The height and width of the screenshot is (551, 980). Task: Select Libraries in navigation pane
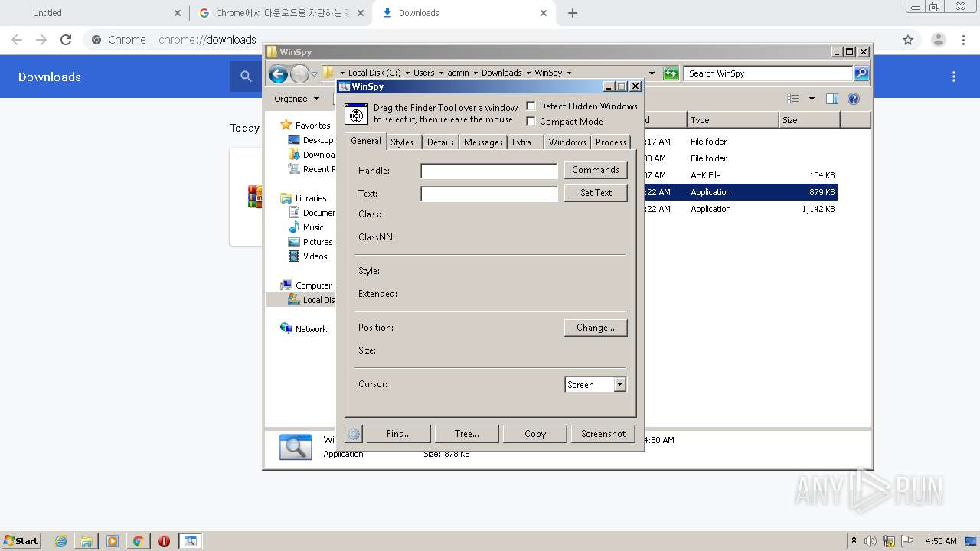pos(303,198)
